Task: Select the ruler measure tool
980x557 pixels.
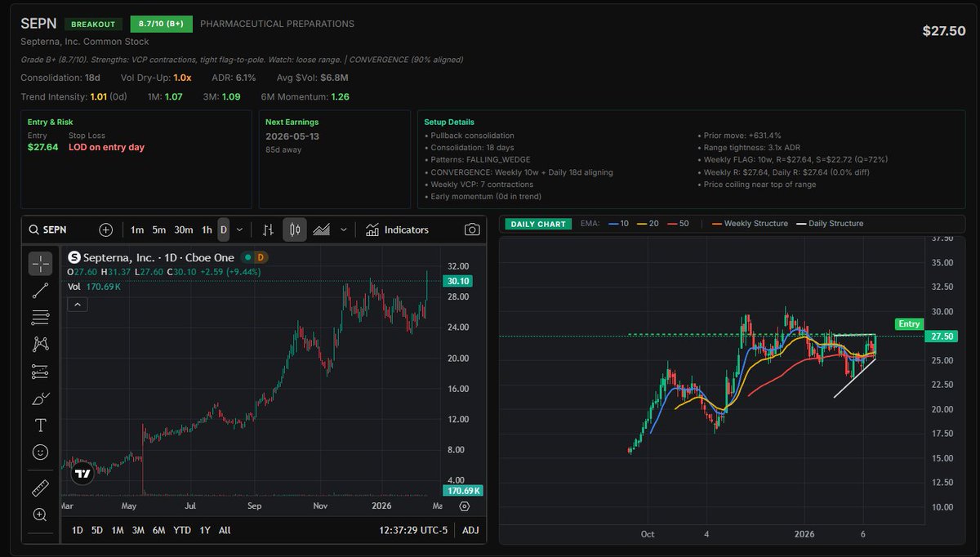Action: [x=40, y=488]
